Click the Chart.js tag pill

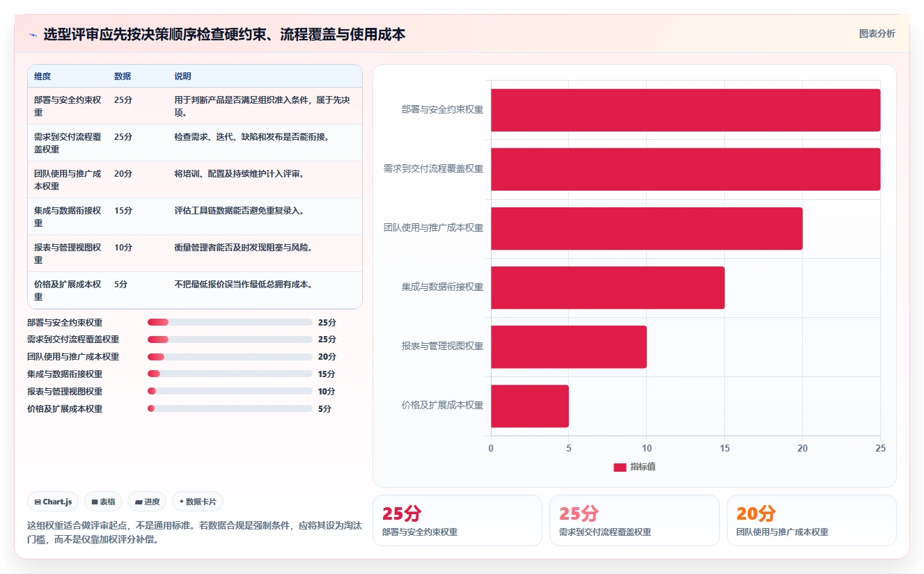[53, 502]
